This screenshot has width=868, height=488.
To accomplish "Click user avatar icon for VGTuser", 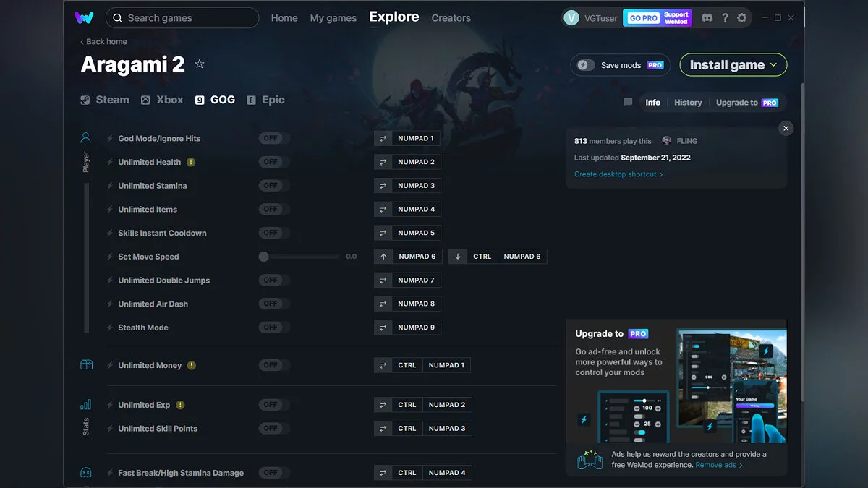I will (571, 18).
